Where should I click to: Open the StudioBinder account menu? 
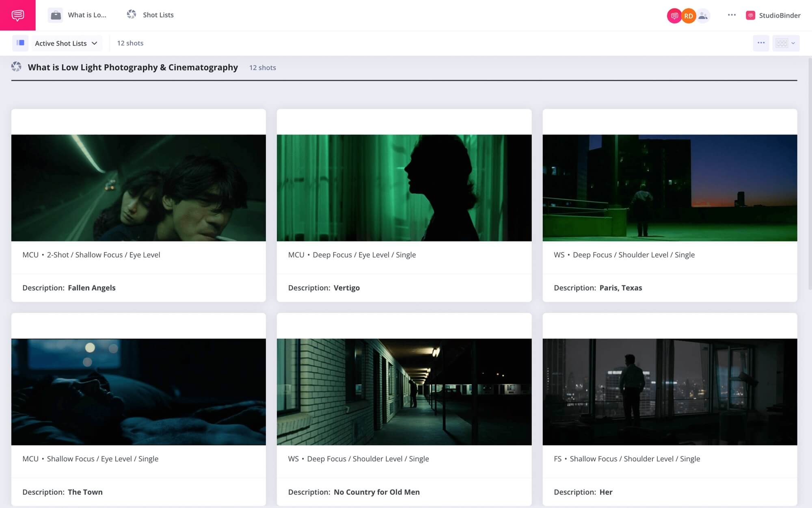[780, 15]
